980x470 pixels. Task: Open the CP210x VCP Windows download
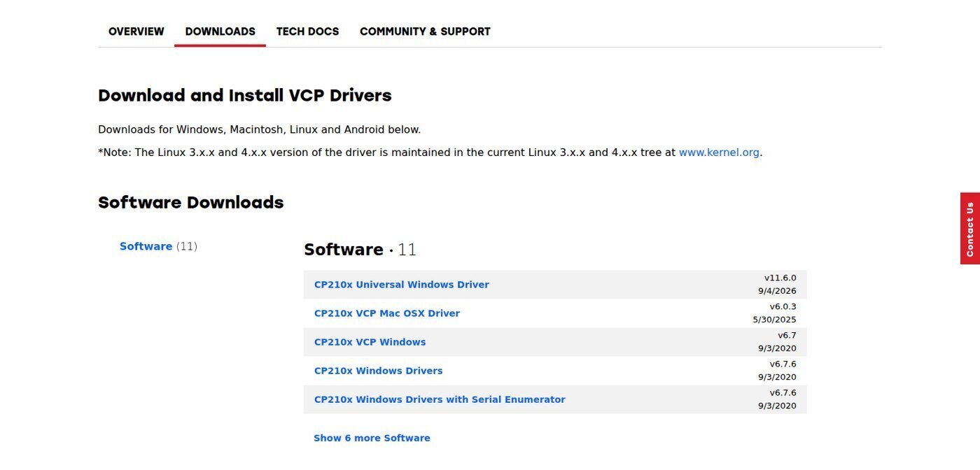(370, 342)
